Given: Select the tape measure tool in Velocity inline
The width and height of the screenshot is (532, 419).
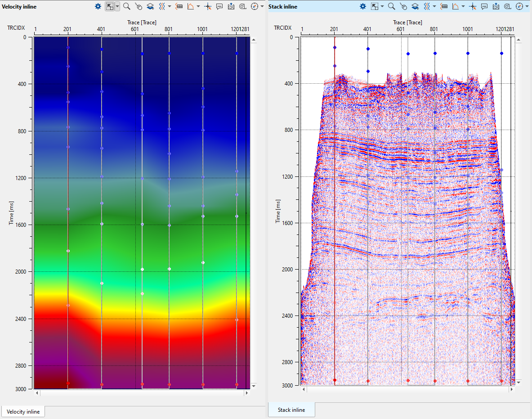Looking at the screenshot, I should (243, 6).
